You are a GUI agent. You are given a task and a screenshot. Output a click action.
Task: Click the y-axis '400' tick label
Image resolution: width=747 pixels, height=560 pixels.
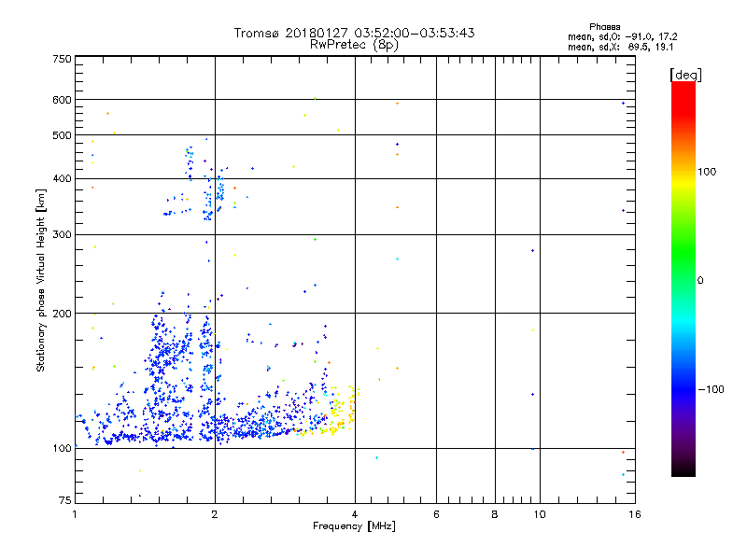coord(62,179)
